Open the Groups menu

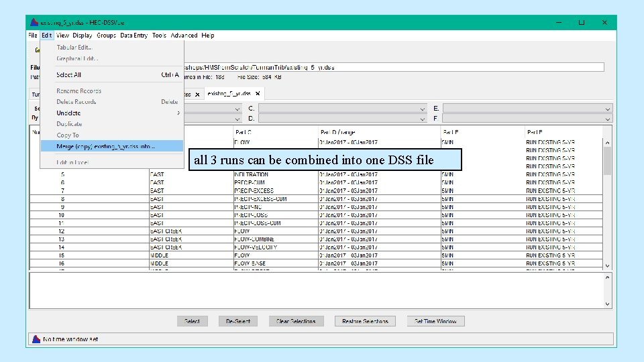(x=106, y=36)
